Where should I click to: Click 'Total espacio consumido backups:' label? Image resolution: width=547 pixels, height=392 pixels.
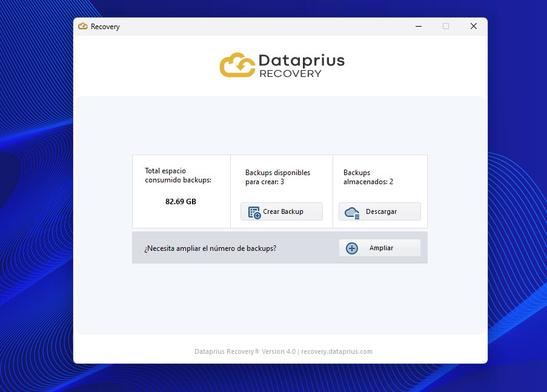[x=178, y=175]
